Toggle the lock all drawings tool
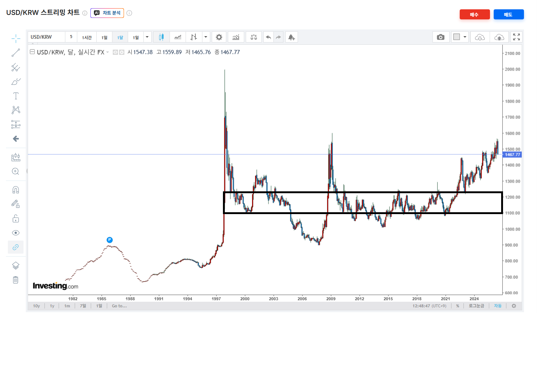Screen dimensions: 537x392 coord(16,219)
